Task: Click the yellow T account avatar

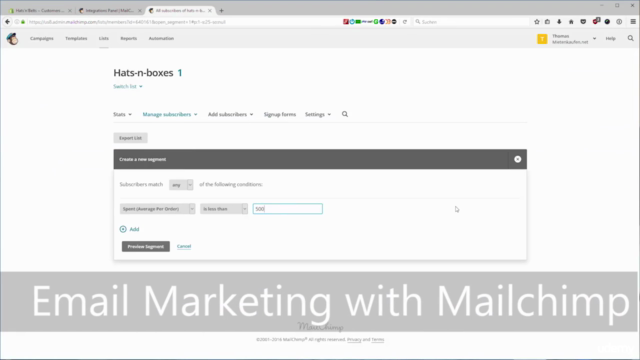Action: pyautogui.click(x=542, y=39)
